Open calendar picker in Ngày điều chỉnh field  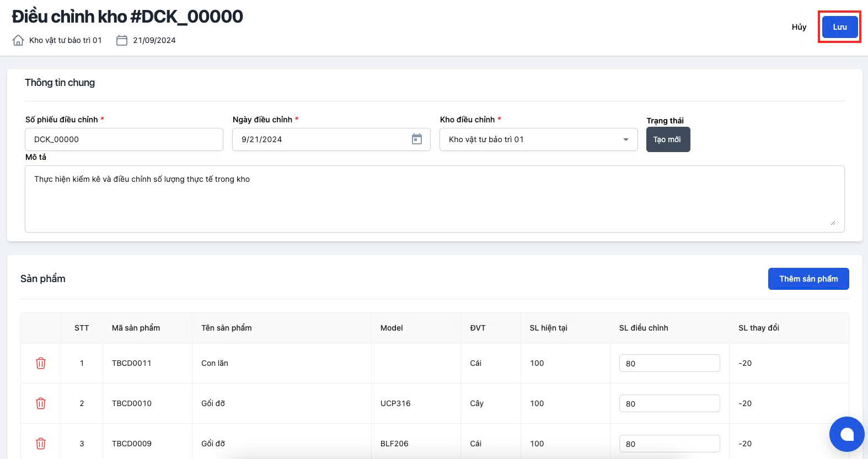coord(417,139)
